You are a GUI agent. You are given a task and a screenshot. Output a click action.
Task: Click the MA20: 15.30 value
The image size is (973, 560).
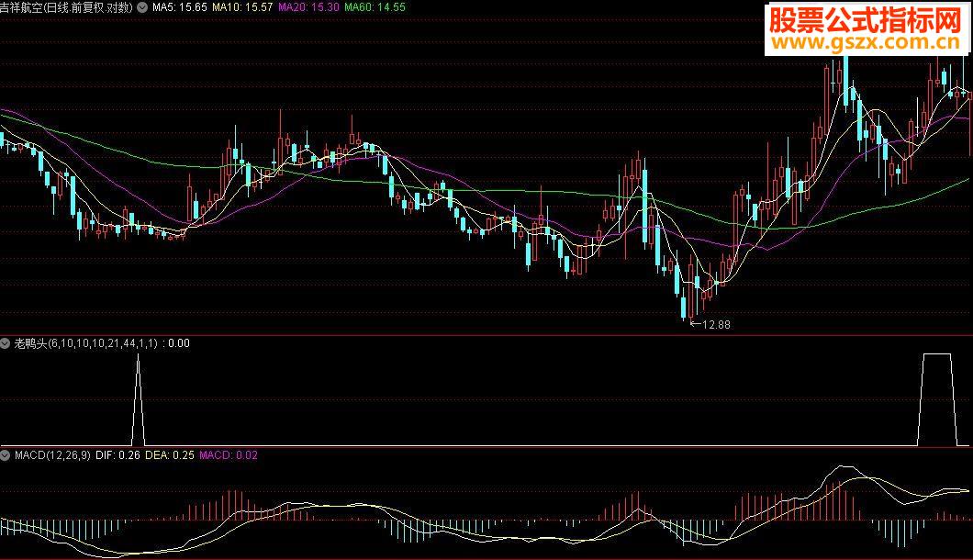coord(309,7)
